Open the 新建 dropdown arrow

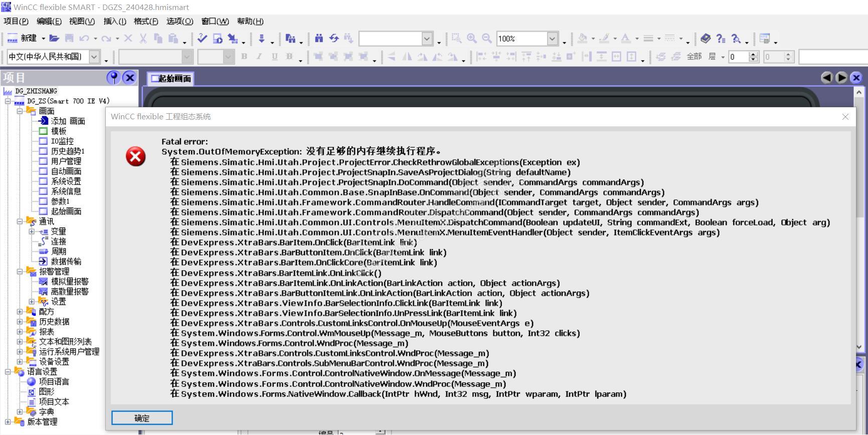click(x=43, y=39)
